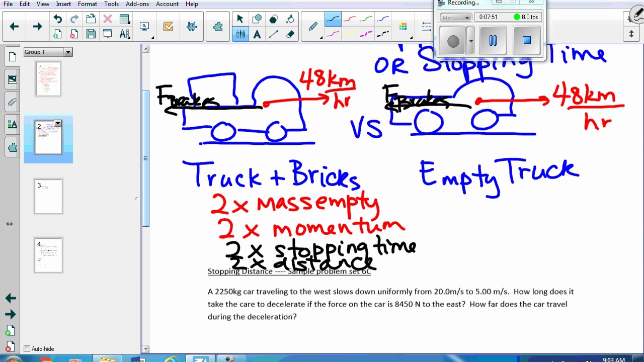
Task: Undo the last action
Action: click(58, 19)
